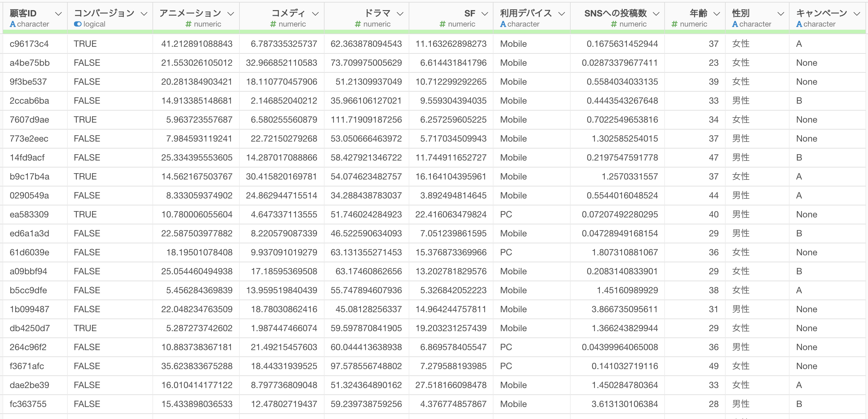Click the PC device cell in row 61d6039e
Screen dimensions: 868x419
[506, 252]
